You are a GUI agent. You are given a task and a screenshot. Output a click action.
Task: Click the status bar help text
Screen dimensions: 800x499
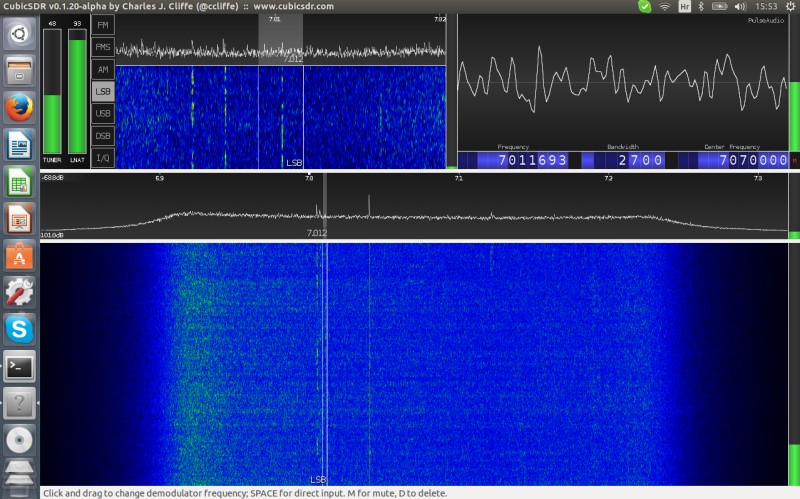(x=245, y=493)
